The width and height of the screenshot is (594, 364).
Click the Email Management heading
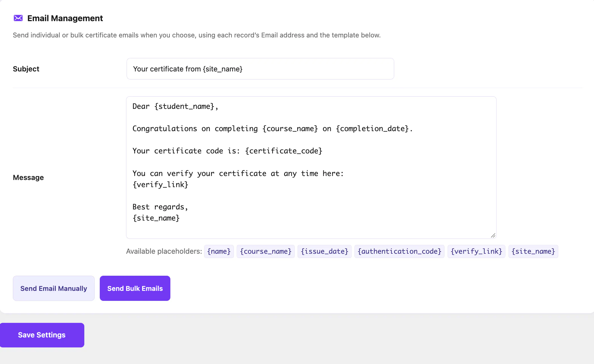[x=65, y=18]
